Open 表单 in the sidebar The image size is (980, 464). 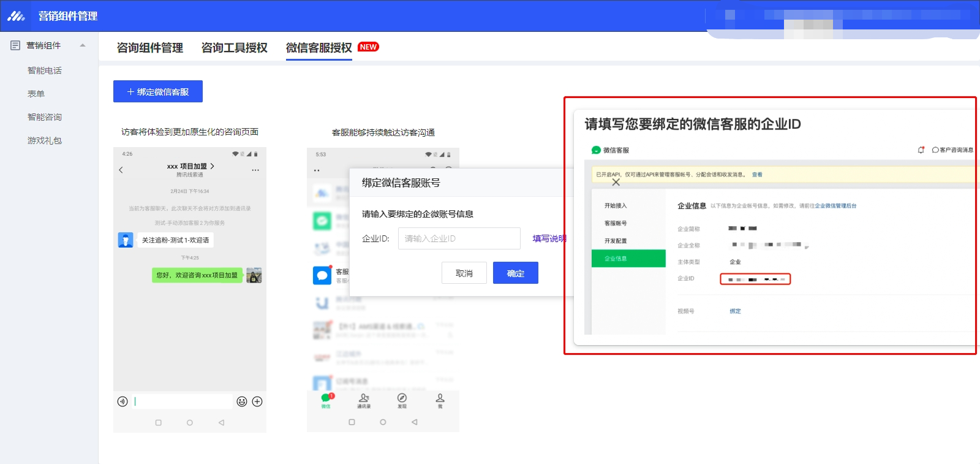[36, 94]
